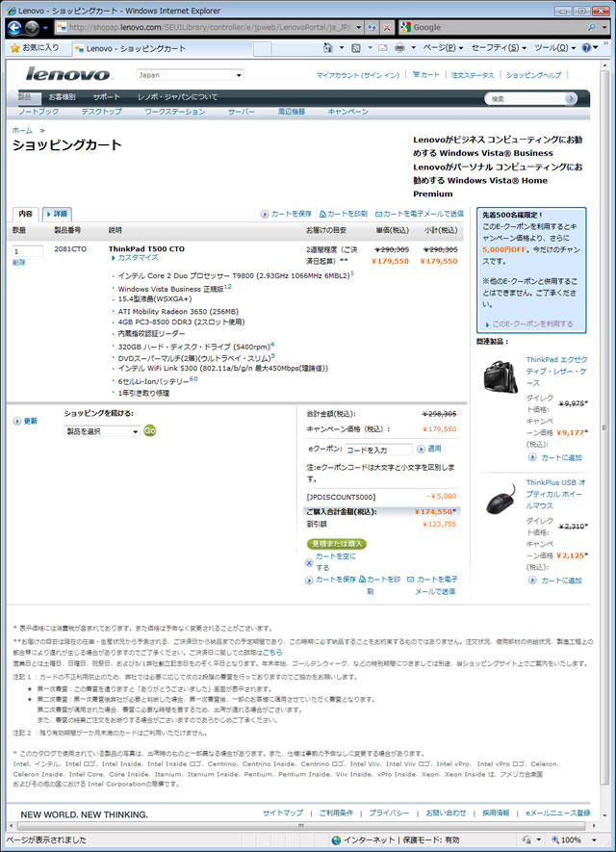Click the vertical scrollbar thumb

(604, 428)
